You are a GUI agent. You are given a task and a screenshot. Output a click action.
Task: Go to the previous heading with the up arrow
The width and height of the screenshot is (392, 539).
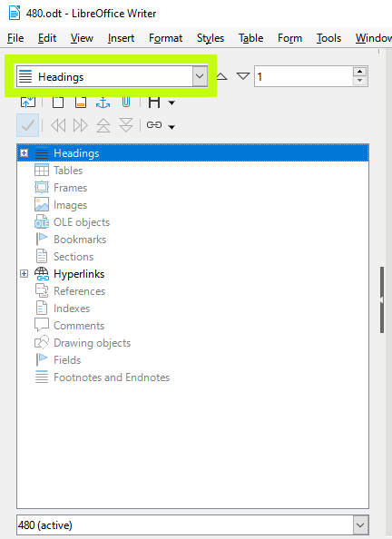[x=221, y=76]
